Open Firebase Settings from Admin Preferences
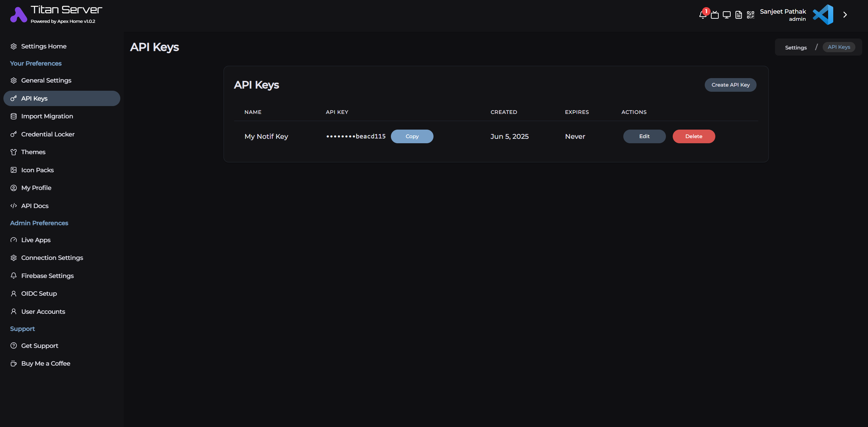 click(47, 276)
